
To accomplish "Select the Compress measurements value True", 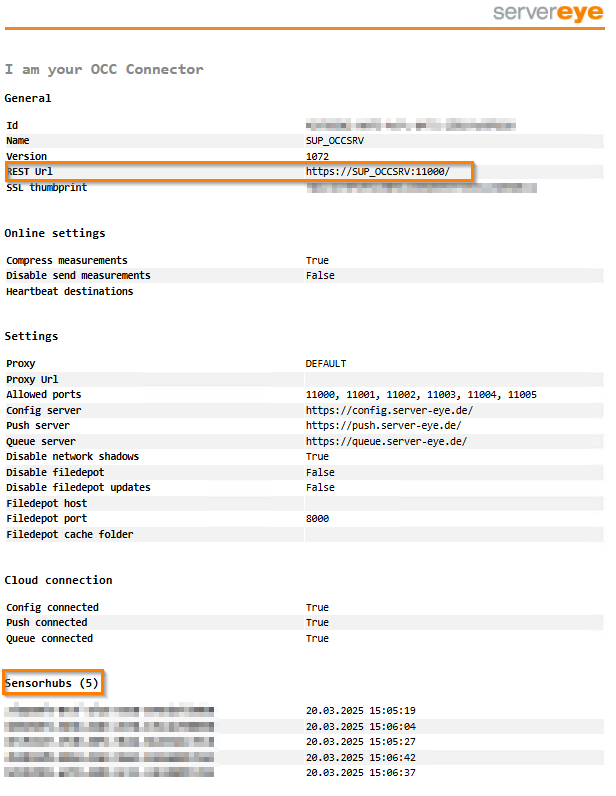I will [317, 260].
